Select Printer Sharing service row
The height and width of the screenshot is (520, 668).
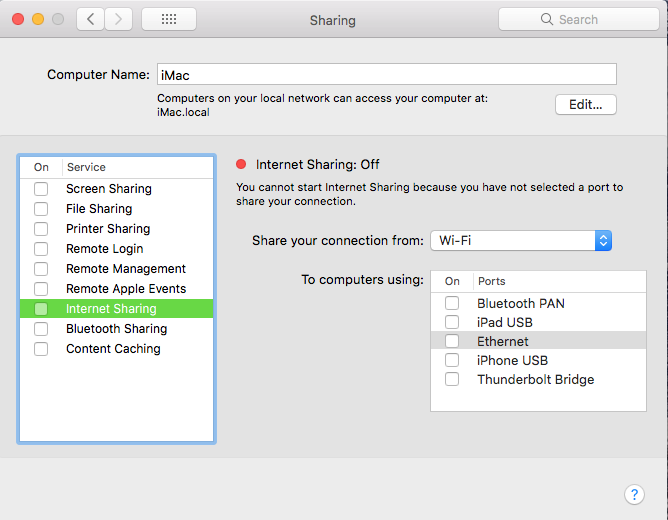click(x=107, y=229)
